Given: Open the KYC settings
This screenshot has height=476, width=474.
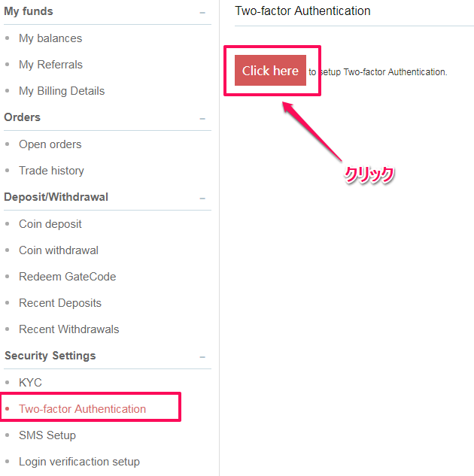Looking at the screenshot, I should (30, 383).
